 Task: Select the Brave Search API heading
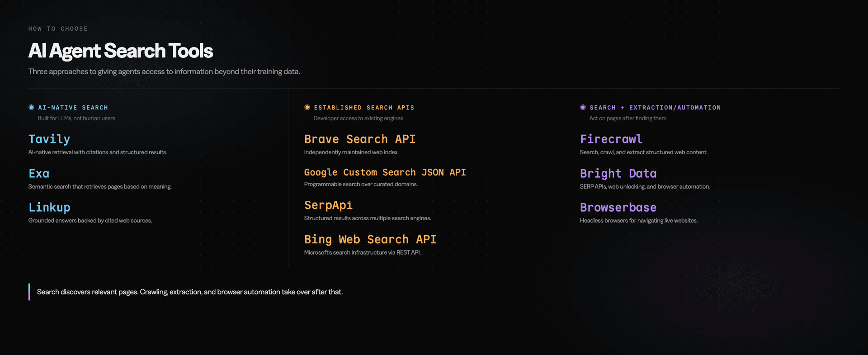pos(360,139)
